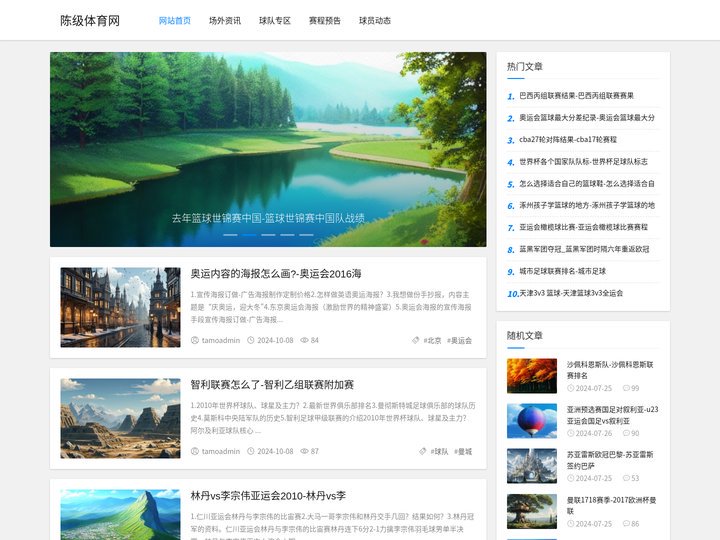This screenshot has width=720, height=540.
Task: Click the desert pyramids article thumbnail
Action: (x=120, y=418)
